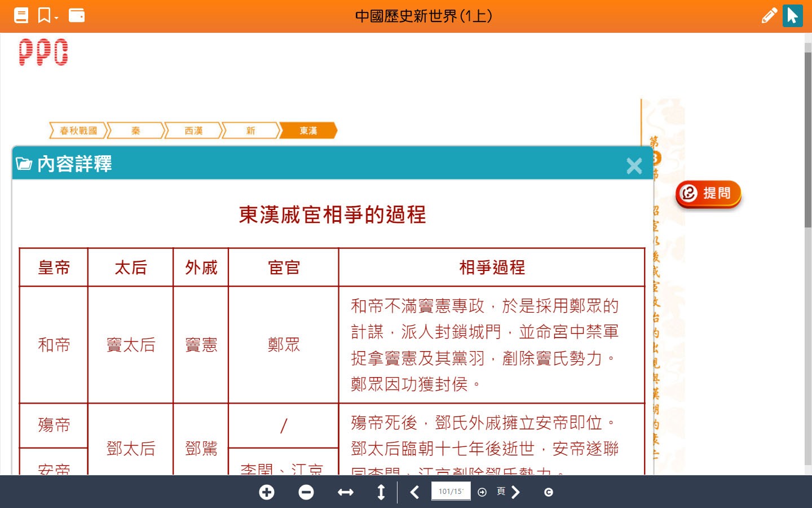Screen dimensions: 812x508
Task: Open the bookmark dropdown menu
Action: (47, 15)
